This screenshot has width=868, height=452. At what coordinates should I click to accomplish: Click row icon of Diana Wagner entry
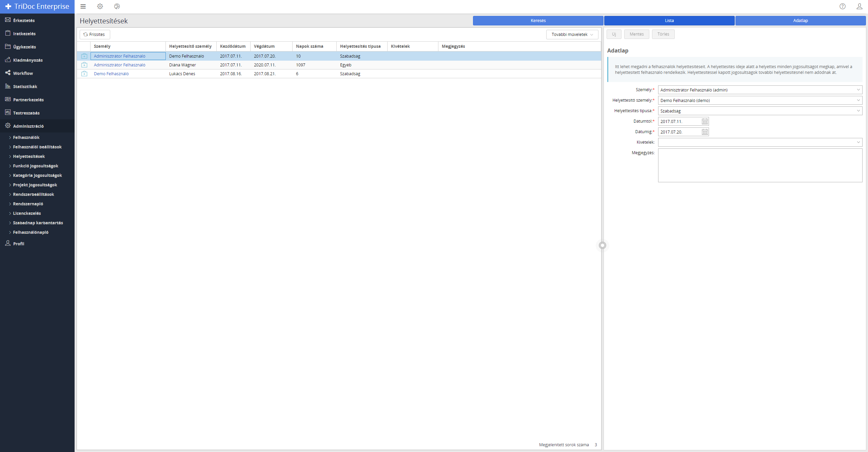point(84,65)
